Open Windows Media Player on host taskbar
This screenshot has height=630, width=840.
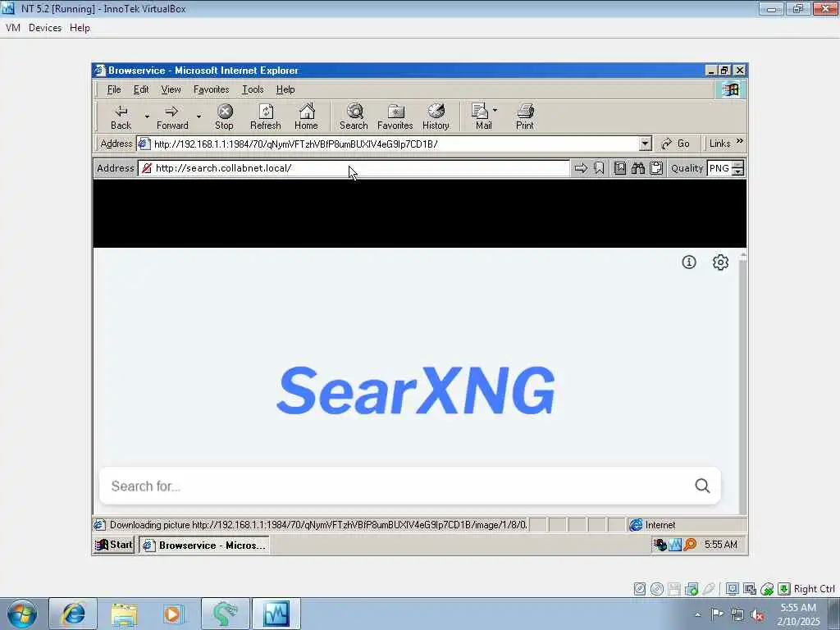[x=173, y=614]
